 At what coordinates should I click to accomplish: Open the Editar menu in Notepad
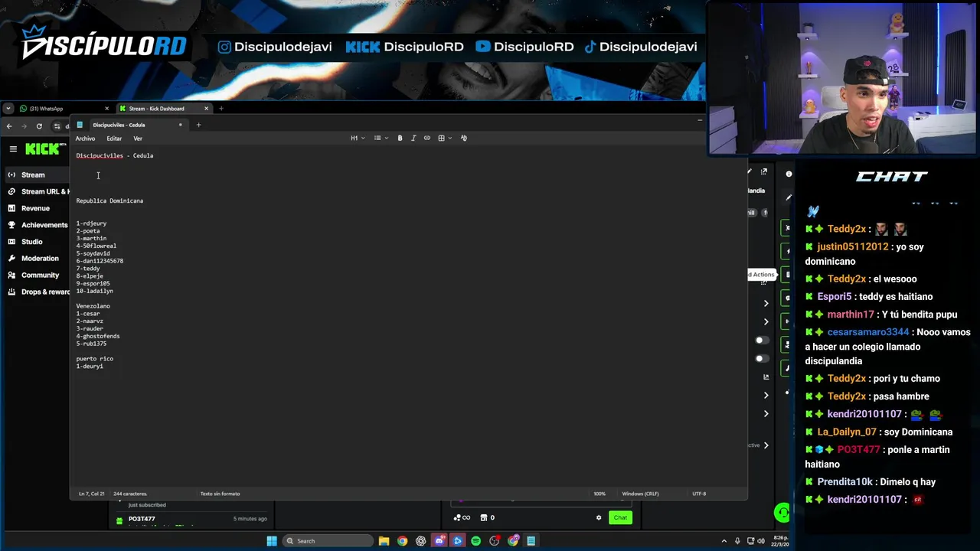[114, 139]
